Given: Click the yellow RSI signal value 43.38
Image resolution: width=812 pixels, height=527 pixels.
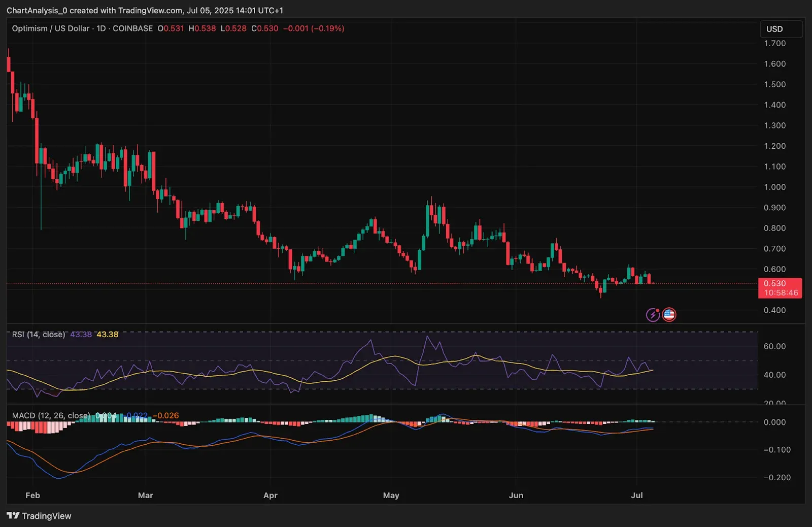Looking at the screenshot, I should pos(108,335).
